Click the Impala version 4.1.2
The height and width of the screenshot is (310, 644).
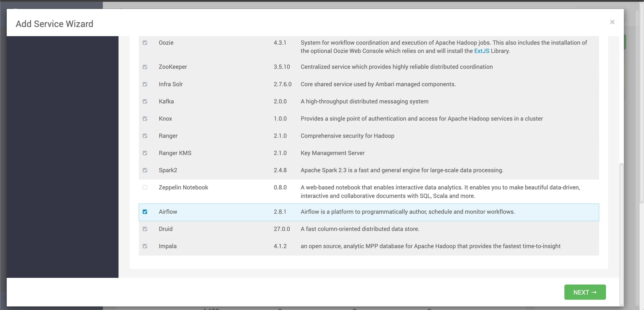pyautogui.click(x=280, y=246)
